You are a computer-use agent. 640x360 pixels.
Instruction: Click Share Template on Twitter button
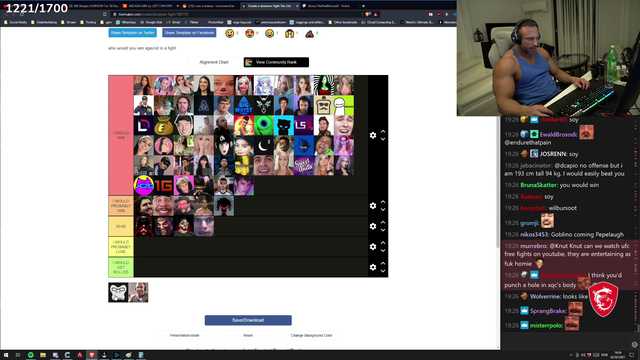click(x=133, y=33)
